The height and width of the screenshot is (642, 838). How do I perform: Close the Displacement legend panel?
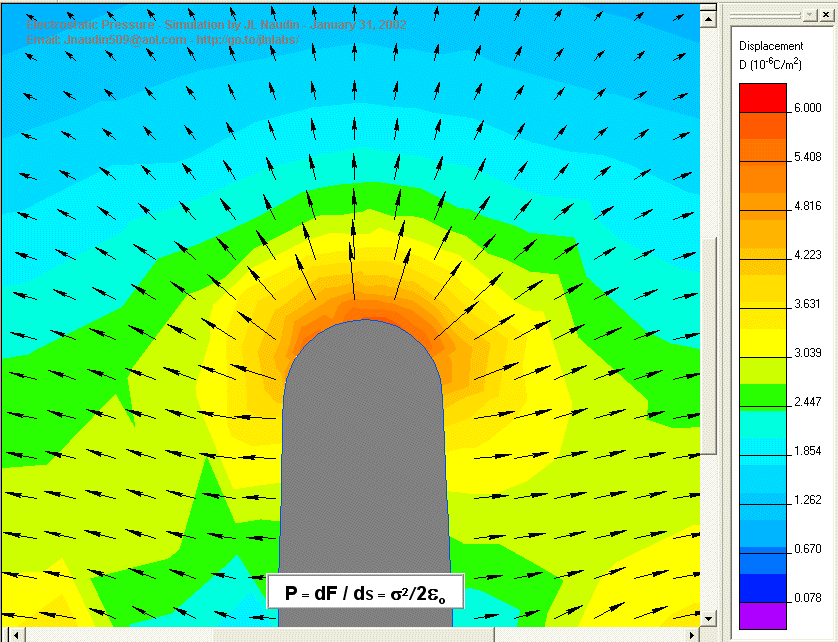[x=825, y=17]
